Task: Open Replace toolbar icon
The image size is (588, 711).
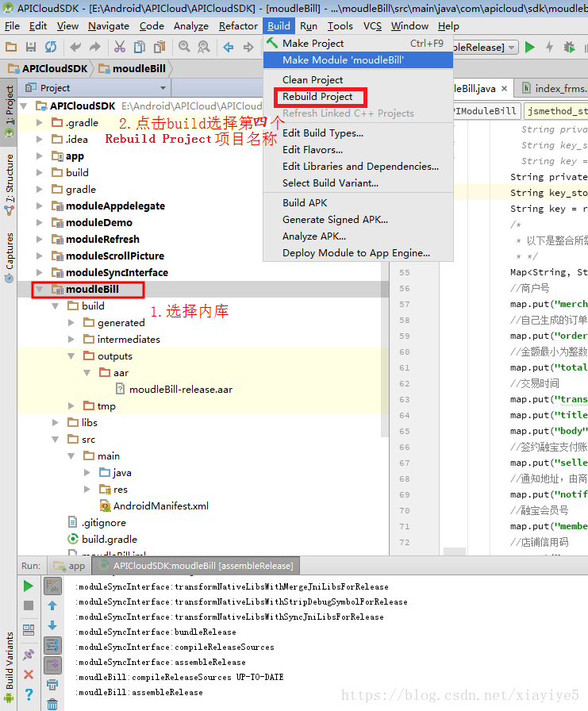Action: coord(204,47)
